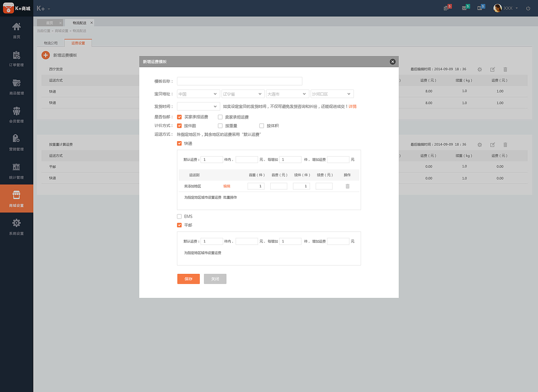
Task: Click the 新增运费模板 text link
Action: coord(65,55)
